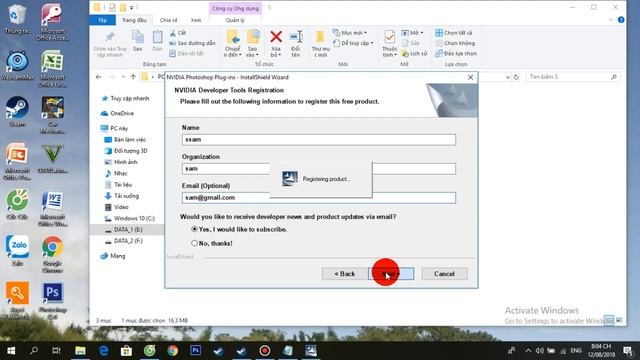
Task: Open the Quick Access Toolbar customize arrow
Action: point(131,7)
